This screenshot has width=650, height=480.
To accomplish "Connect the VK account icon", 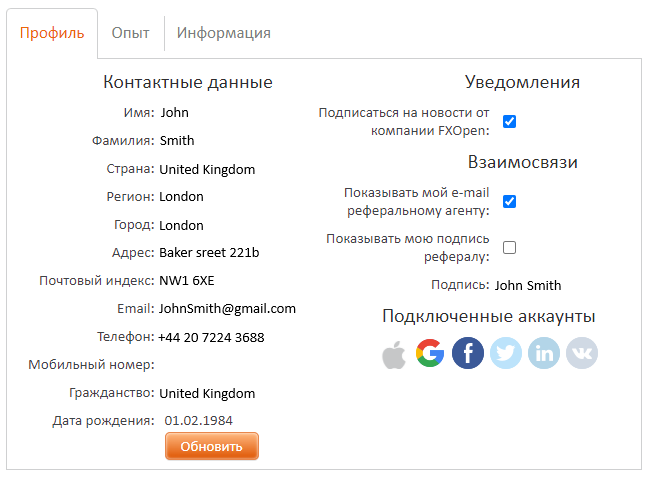I will [x=582, y=353].
